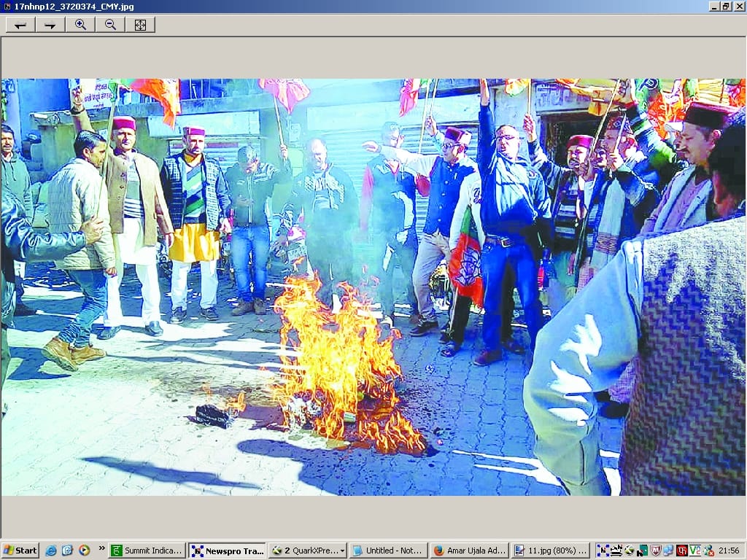
Task: Click the network computers tray icon
Action: [668, 551]
